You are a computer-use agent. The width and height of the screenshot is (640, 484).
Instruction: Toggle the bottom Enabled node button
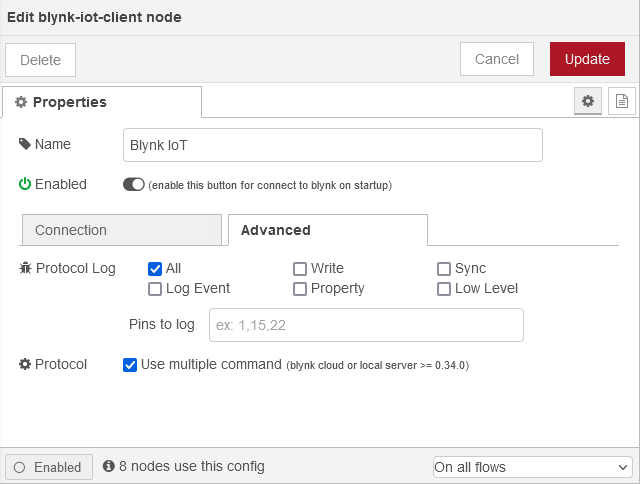[49, 467]
